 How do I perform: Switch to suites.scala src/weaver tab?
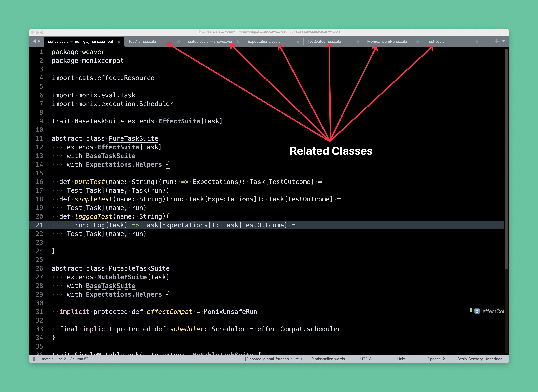(x=210, y=42)
